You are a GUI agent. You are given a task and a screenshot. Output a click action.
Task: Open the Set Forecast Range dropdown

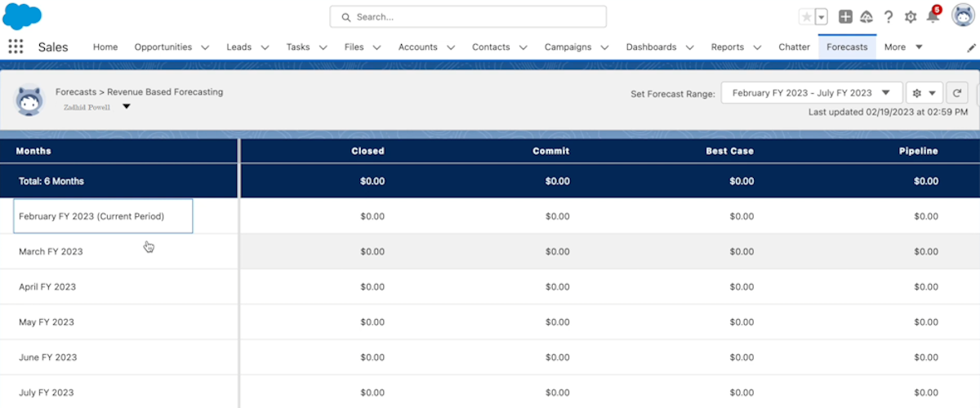tap(812, 93)
